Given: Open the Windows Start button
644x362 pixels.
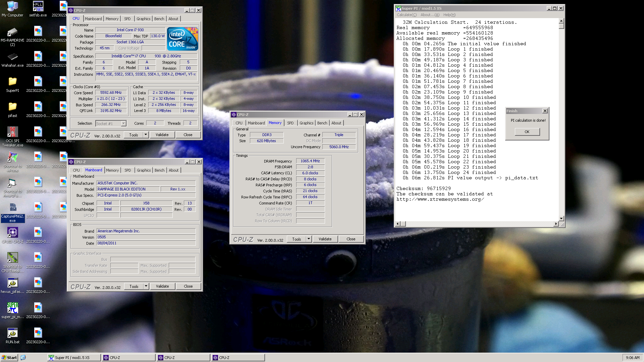Looking at the screenshot, I should click(9, 358).
